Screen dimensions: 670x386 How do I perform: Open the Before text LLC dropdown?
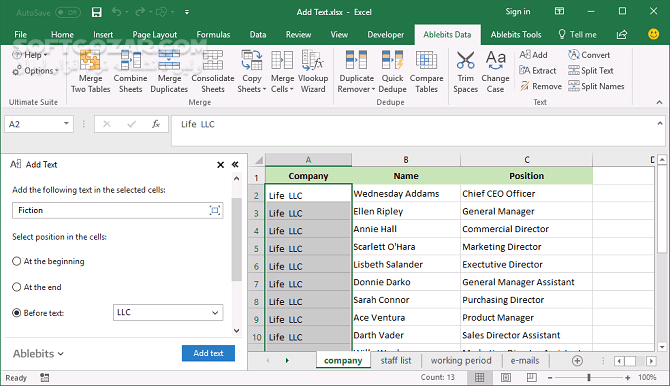215,312
